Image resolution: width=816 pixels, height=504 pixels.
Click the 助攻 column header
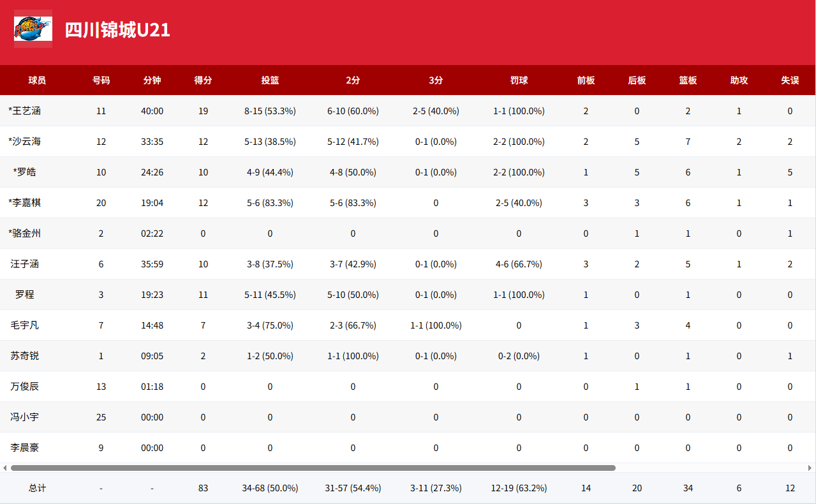739,80
